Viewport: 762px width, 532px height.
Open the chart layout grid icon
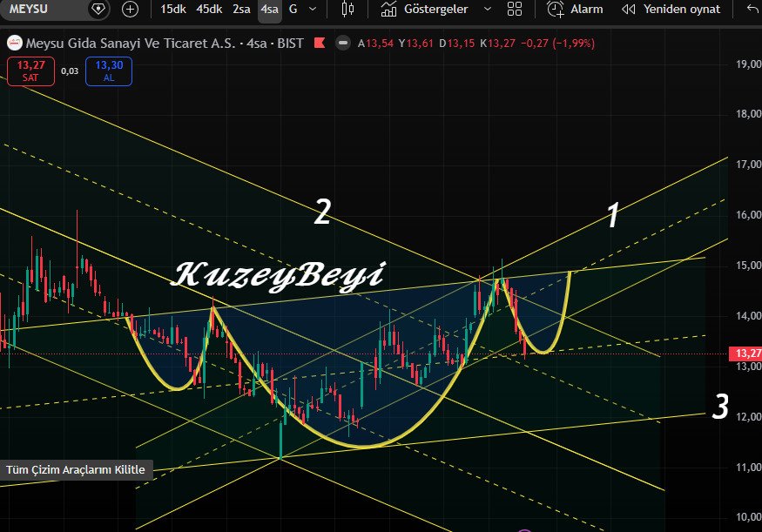[x=515, y=9]
